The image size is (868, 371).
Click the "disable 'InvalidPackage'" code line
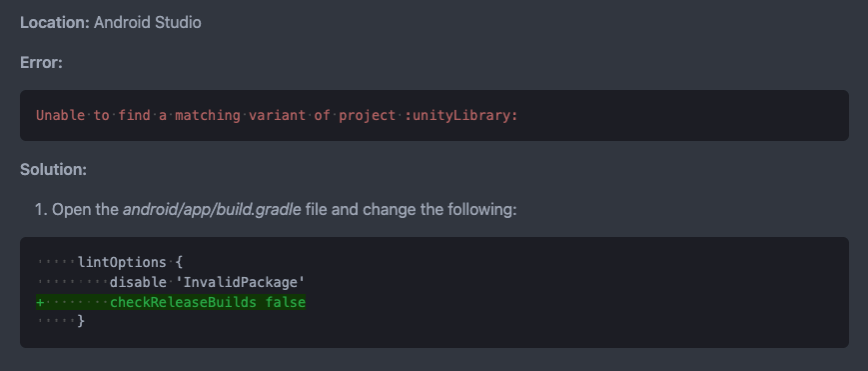207,282
